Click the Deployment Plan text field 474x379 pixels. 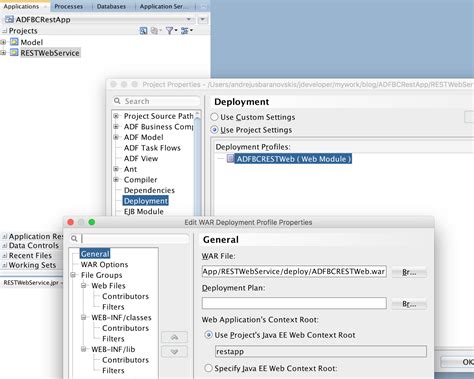(294, 303)
